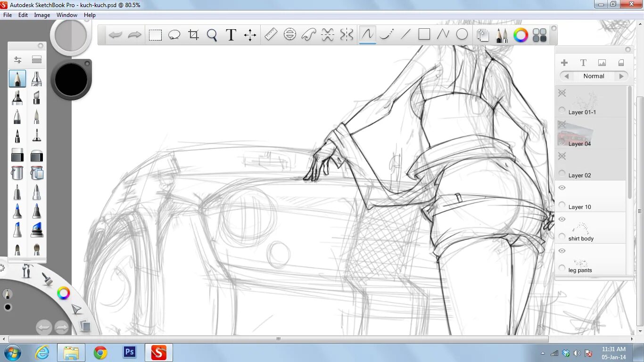This screenshot has height=362, width=644.
Task: Select the Oval shape tool
Action: click(x=462, y=34)
